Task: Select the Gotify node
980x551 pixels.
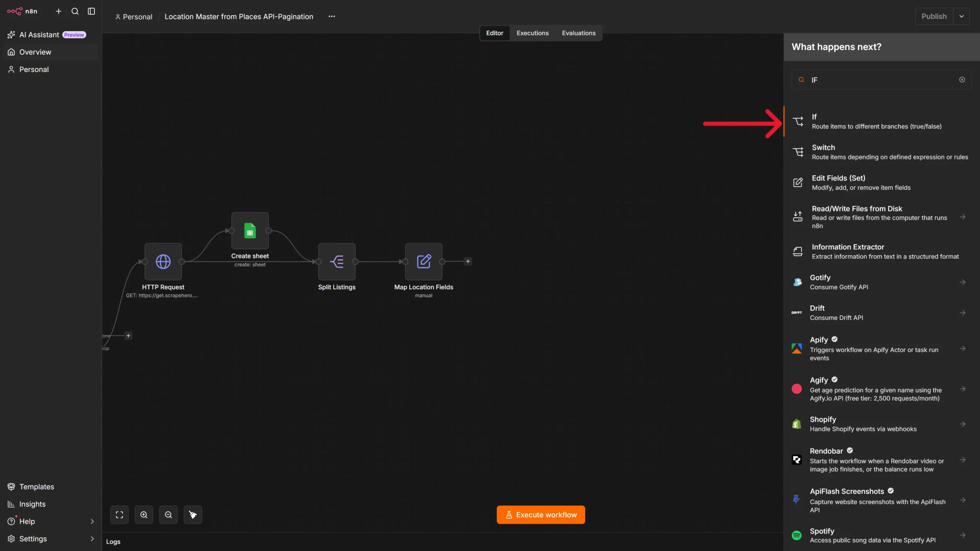Action: 881,282
